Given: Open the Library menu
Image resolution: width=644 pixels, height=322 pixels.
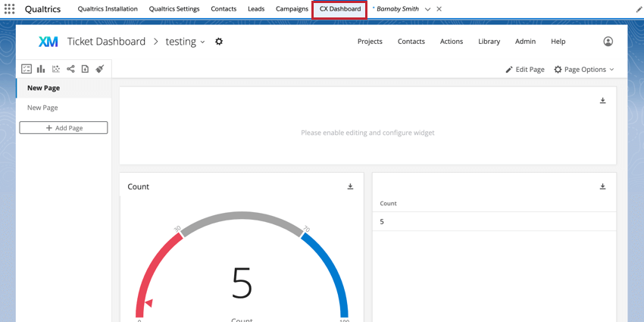Looking at the screenshot, I should point(489,42).
